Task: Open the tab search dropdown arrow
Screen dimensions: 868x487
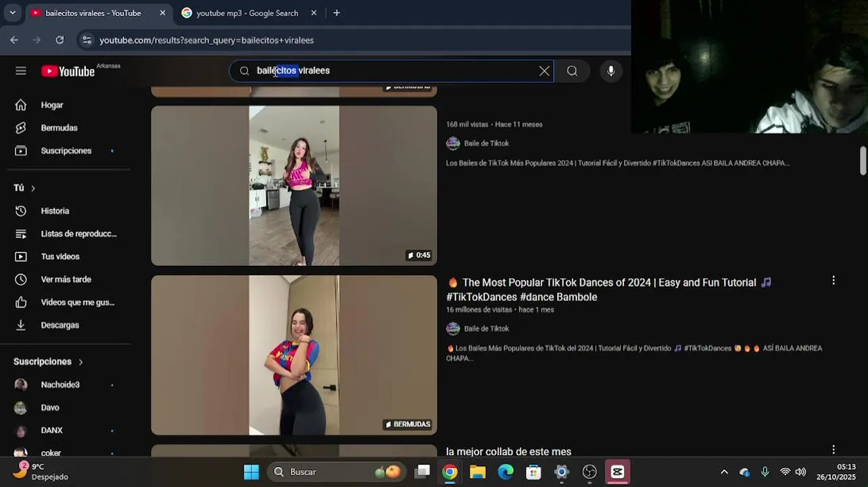Action: (x=12, y=13)
